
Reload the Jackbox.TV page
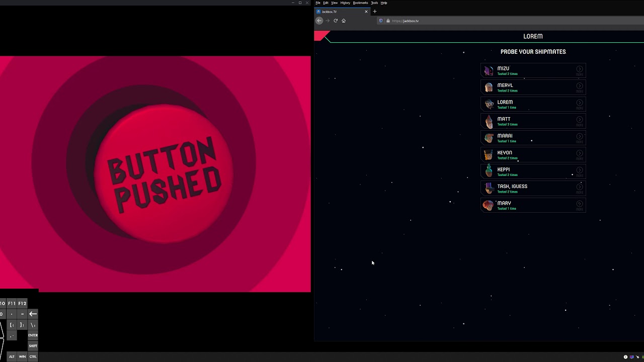coord(336,21)
